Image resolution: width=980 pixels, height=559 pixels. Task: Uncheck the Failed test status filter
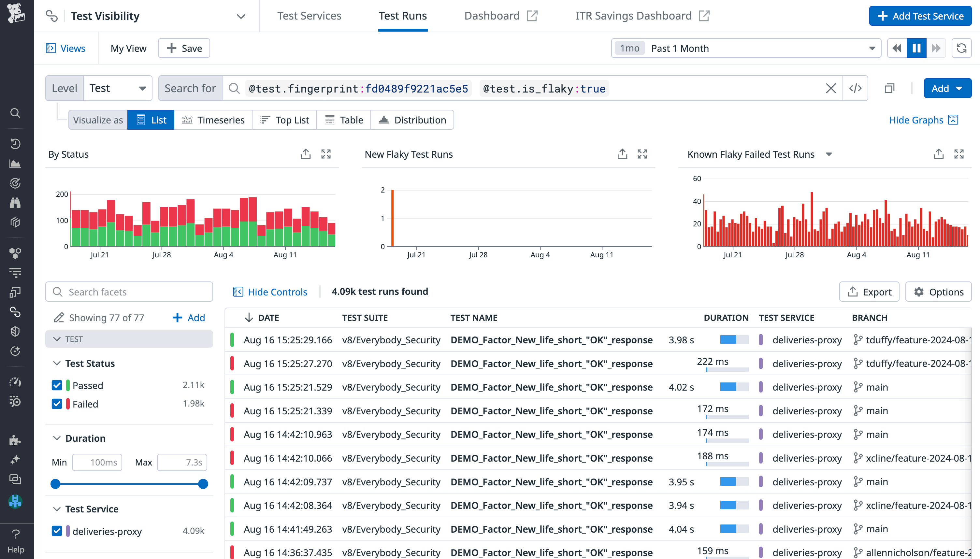(x=57, y=404)
